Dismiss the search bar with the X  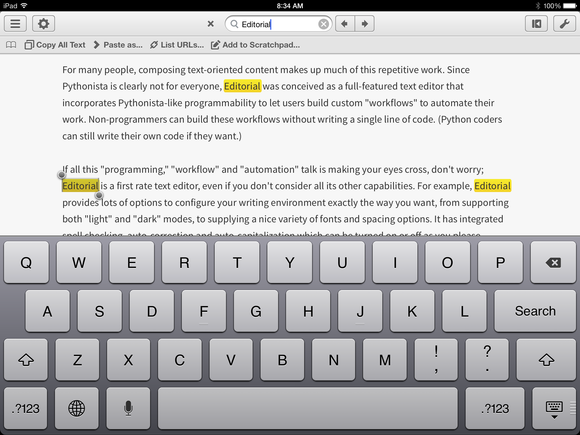210,24
